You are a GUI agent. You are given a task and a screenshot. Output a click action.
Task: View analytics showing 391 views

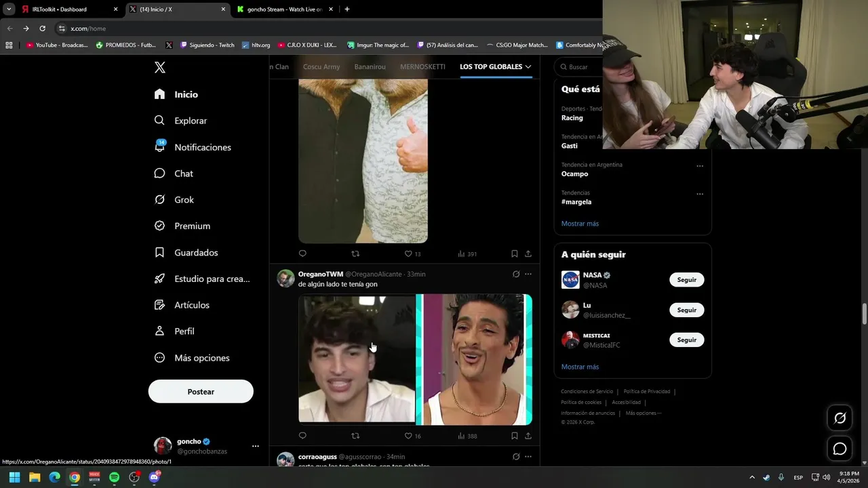467,253
